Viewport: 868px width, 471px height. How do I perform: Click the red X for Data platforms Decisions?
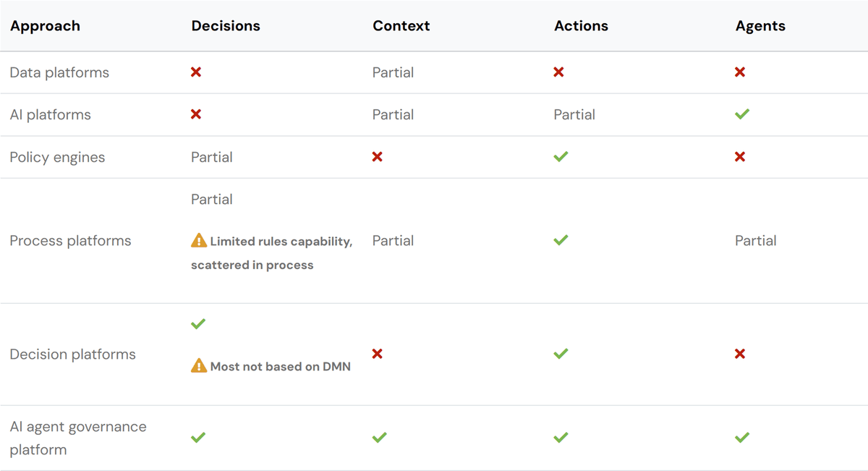[195, 72]
